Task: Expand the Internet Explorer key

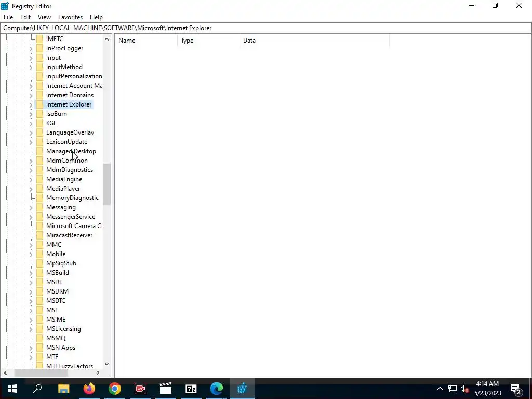Action: click(x=31, y=104)
